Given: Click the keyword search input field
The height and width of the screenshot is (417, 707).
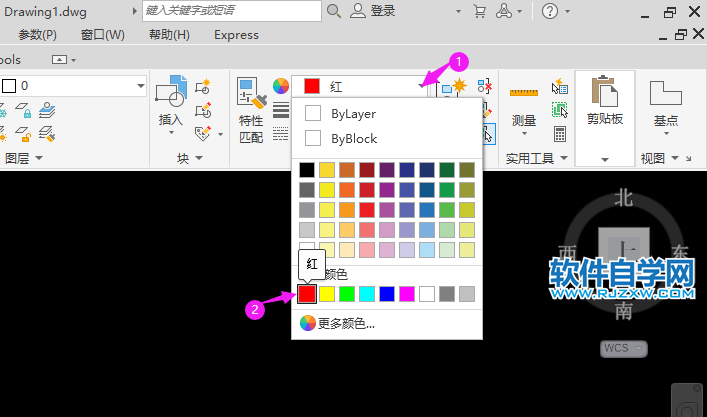Looking at the screenshot, I should pyautogui.click(x=232, y=11).
